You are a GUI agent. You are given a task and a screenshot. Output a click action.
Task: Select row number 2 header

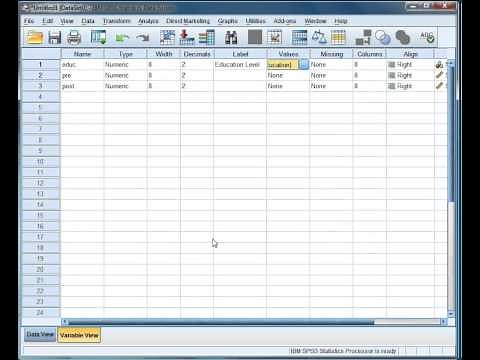[x=41, y=75]
